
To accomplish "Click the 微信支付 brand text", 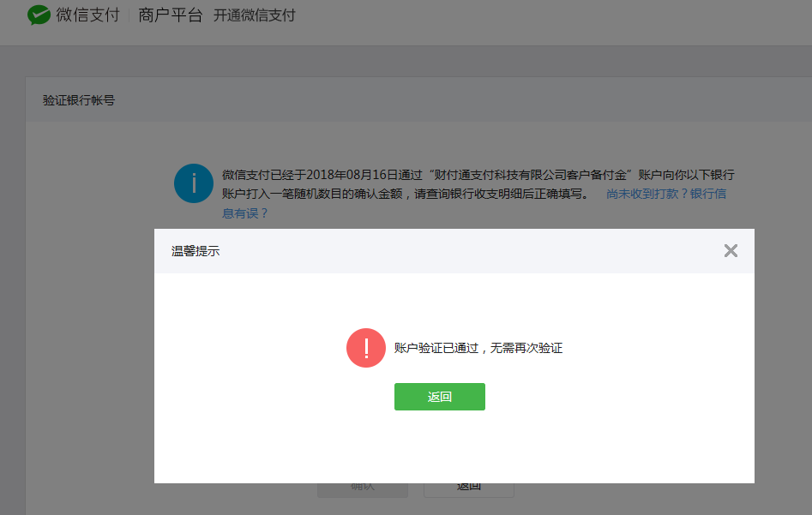I will click(88, 15).
